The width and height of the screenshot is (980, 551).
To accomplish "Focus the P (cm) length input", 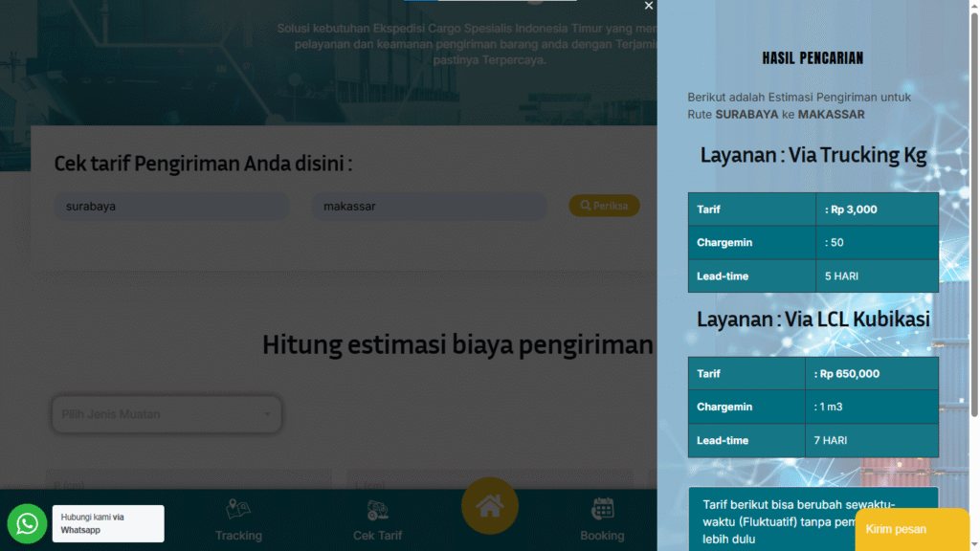I will 188,483.
